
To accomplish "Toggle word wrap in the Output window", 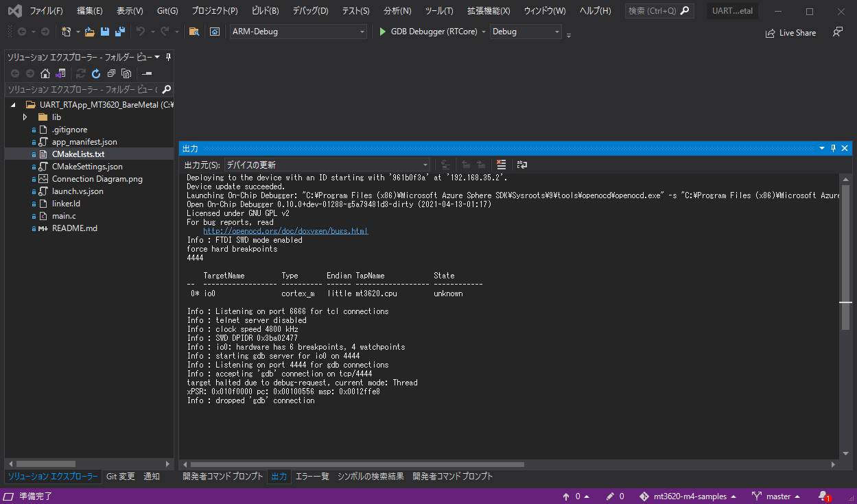I will (x=521, y=165).
